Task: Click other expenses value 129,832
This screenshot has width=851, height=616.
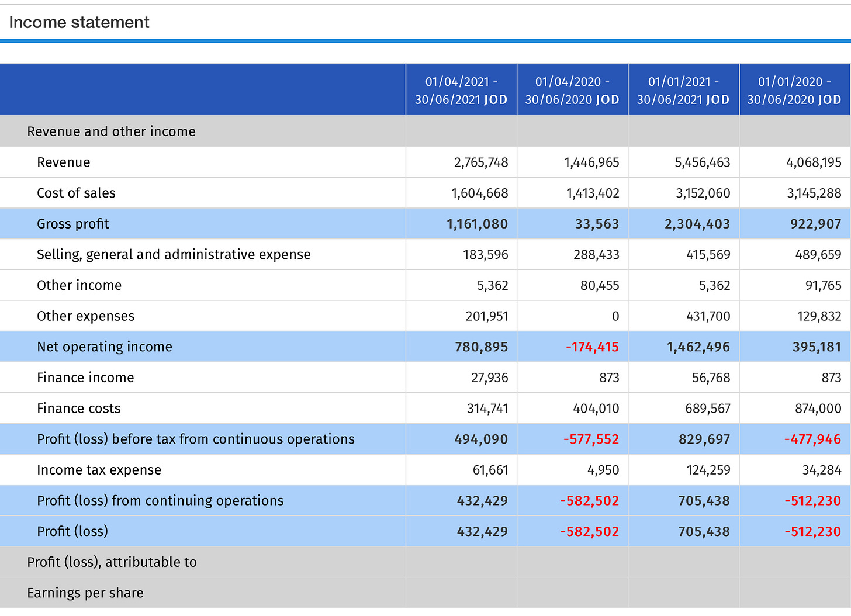Action: tap(819, 316)
